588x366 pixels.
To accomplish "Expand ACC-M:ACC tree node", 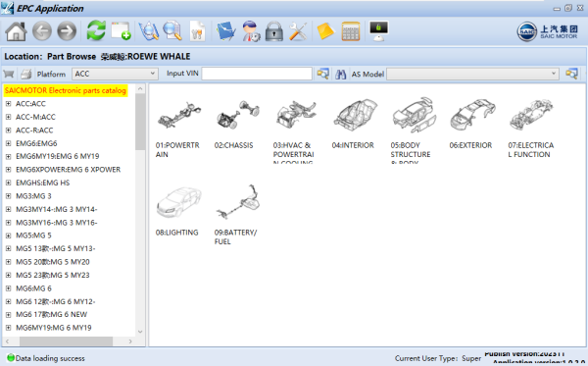I will (8, 117).
